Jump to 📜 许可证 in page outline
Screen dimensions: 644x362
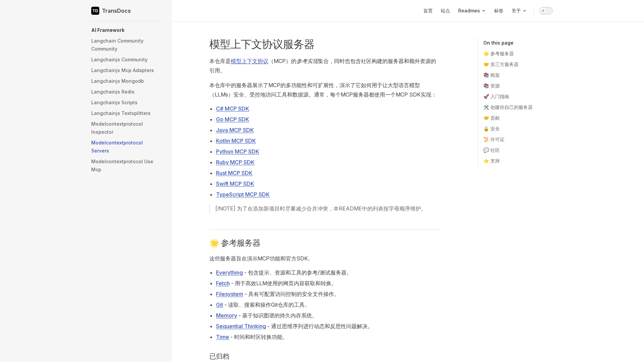point(494,139)
